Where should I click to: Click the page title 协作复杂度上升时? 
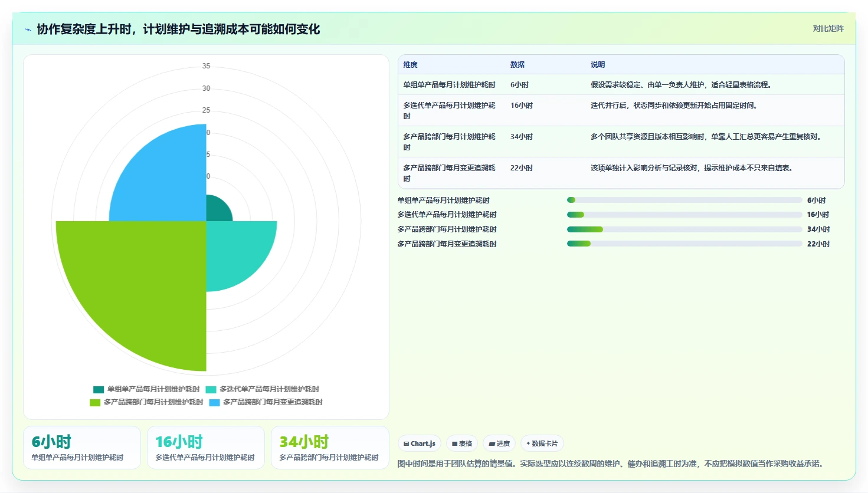click(x=178, y=29)
